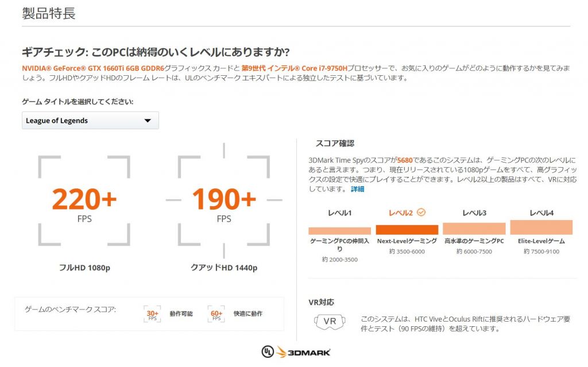
Task: Click the 60+ FPS legend icon
Action: [216, 314]
